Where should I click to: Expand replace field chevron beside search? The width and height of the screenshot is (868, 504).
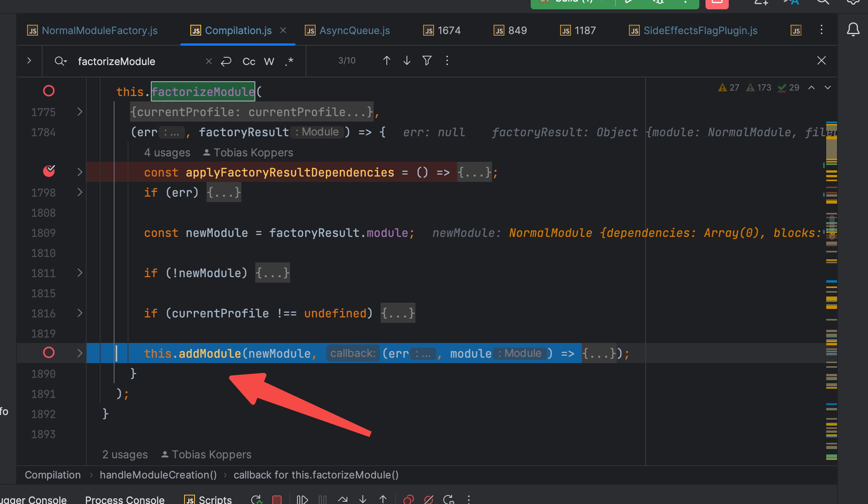29,60
